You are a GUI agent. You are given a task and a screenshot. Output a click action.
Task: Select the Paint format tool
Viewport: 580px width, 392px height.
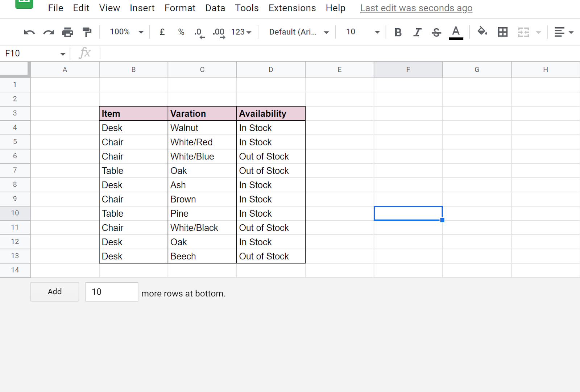(x=87, y=32)
